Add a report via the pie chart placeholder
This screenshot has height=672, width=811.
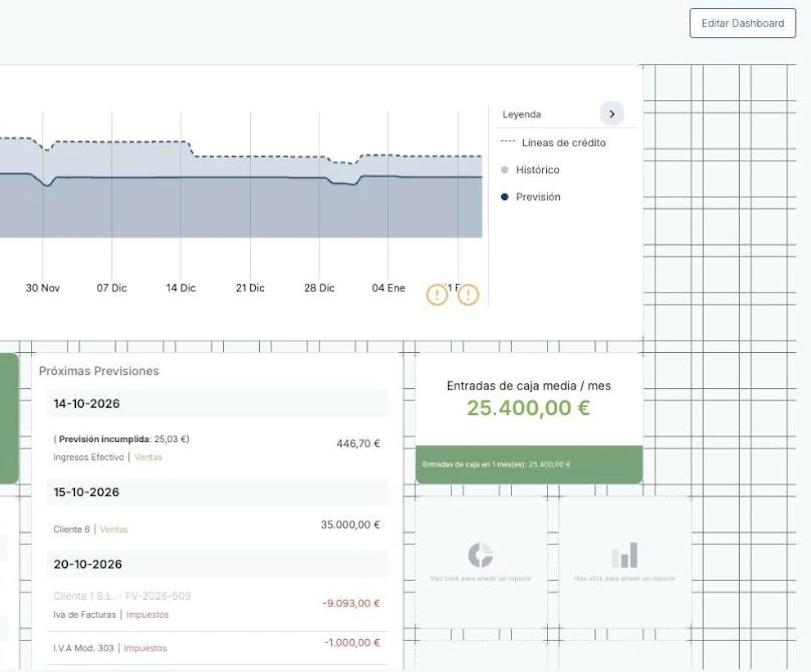481,562
